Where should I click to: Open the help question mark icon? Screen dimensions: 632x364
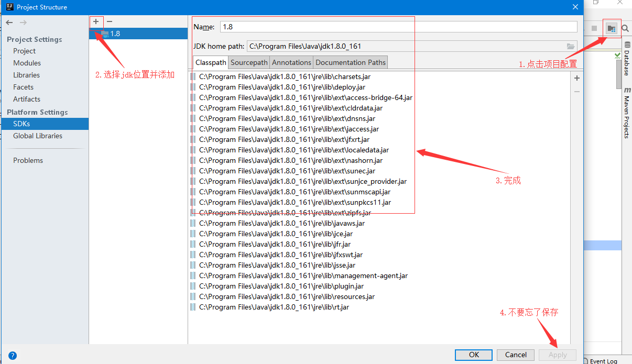click(x=13, y=355)
